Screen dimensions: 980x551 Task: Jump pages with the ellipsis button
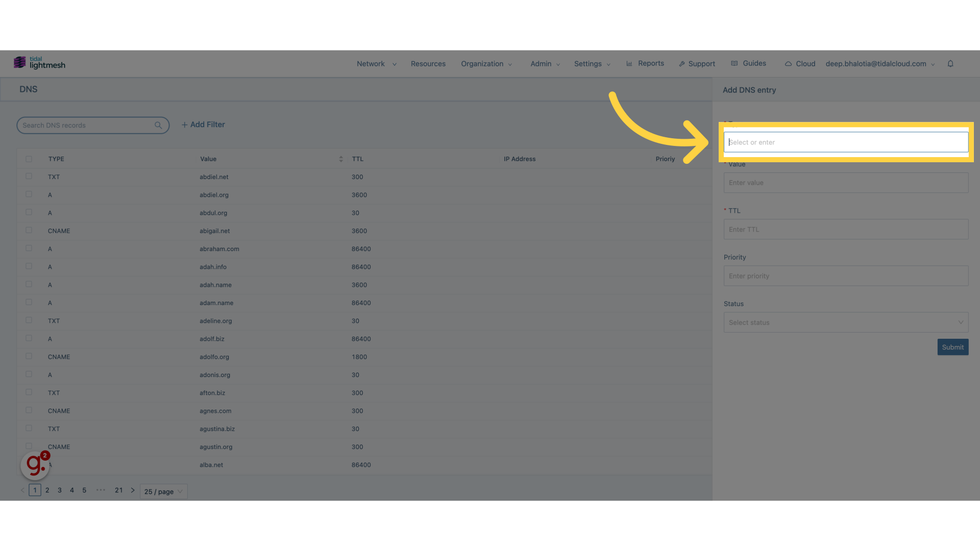[x=101, y=490]
